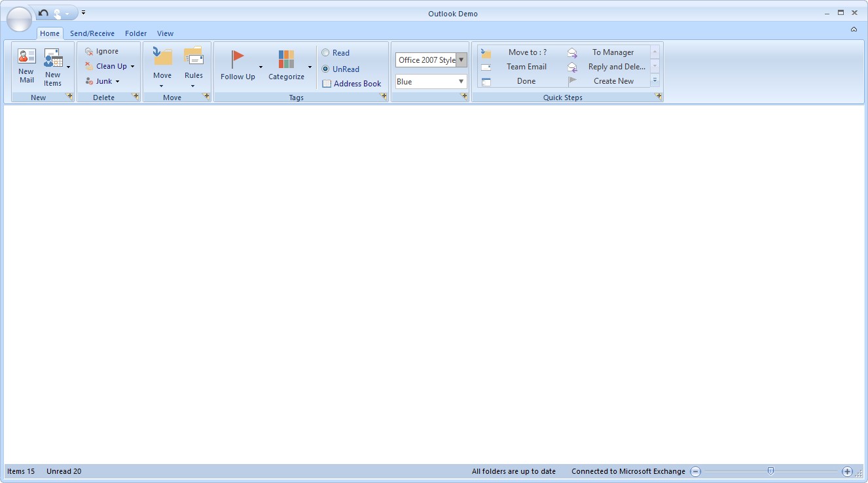The height and width of the screenshot is (483, 868).
Task: Switch to the View tab
Action: [x=166, y=33]
